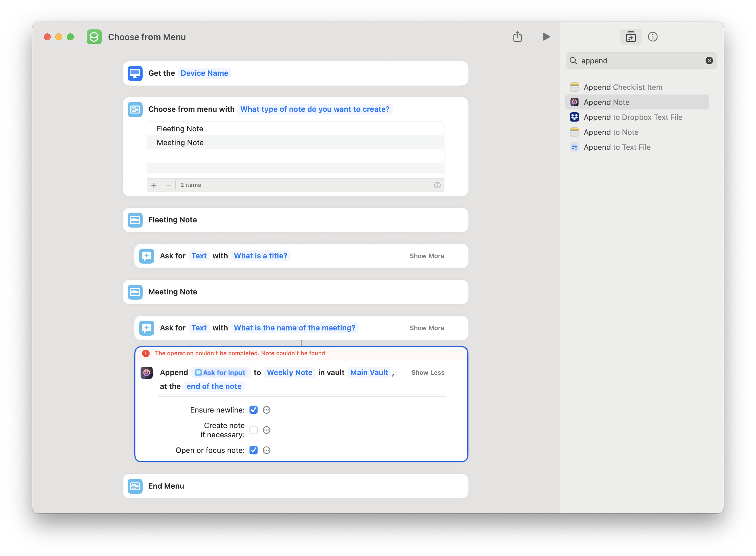
Task: Toggle the Ensure newline checkbox
Action: pyautogui.click(x=254, y=410)
